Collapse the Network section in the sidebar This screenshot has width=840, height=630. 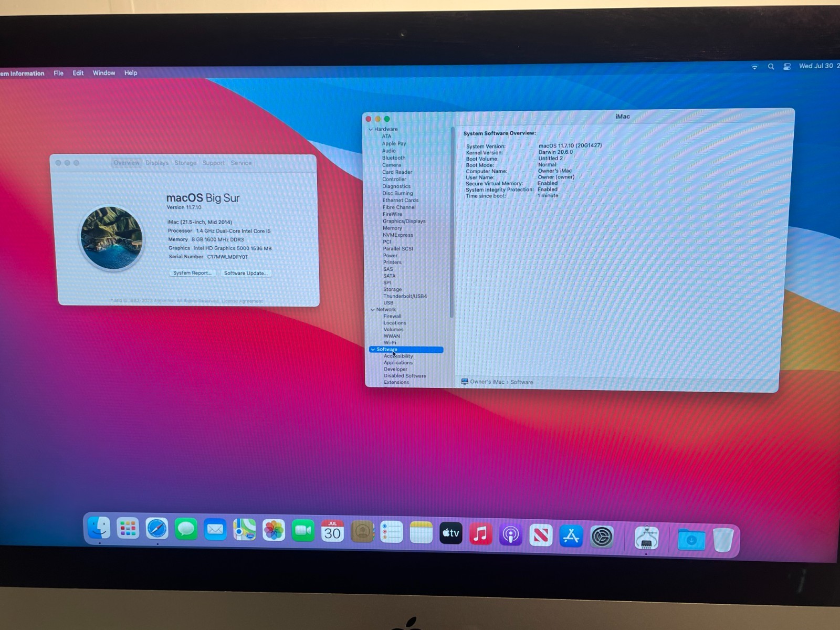[x=373, y=310]
